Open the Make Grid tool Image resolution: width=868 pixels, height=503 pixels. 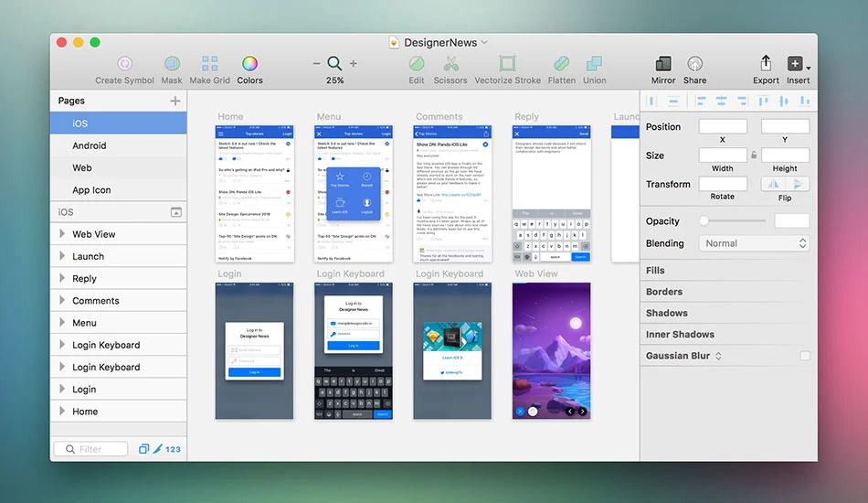210,64
